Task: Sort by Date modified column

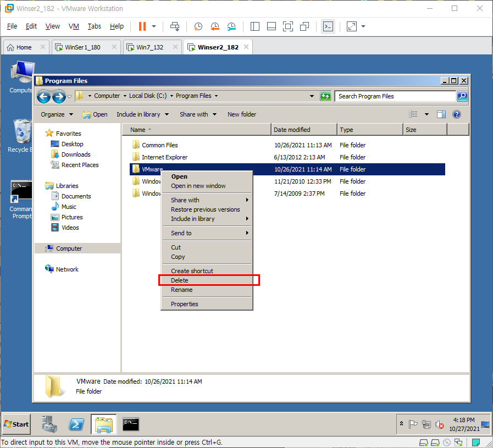Action: pyautogui.click(x=304, y=130)
